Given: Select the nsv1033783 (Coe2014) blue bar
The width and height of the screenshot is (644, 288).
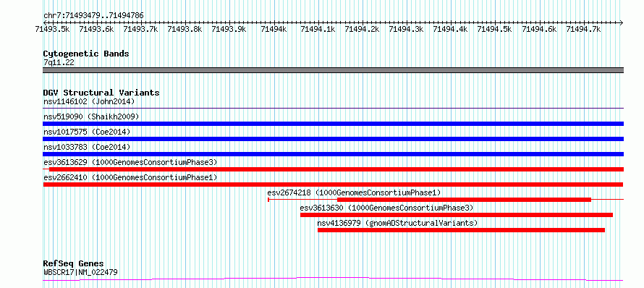Looking at the screenshot, I should [x=333, y=154].
